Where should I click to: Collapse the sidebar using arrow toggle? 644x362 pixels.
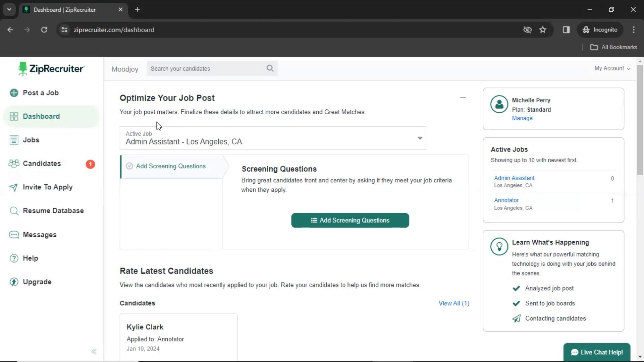click(x=94, y=351)
